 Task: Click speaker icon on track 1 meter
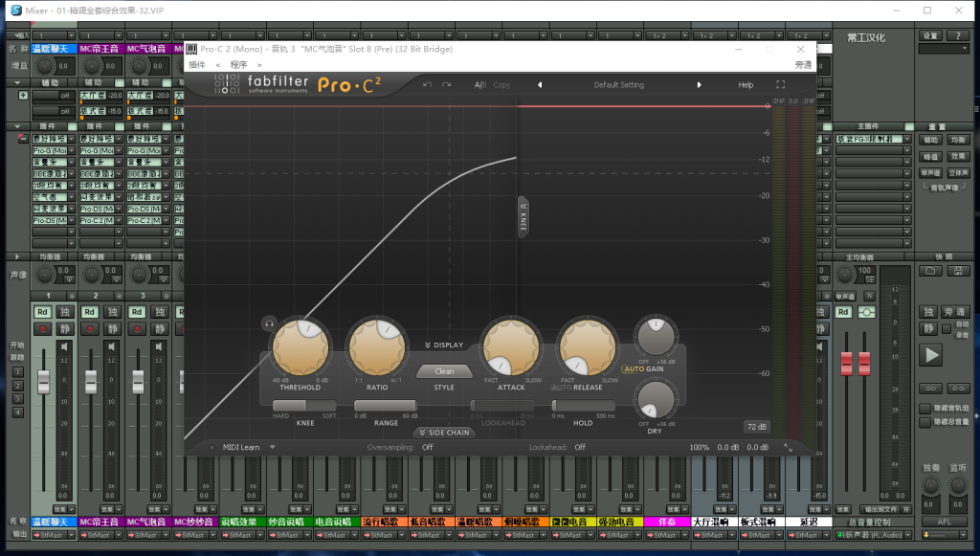click(x=64, y=346)
